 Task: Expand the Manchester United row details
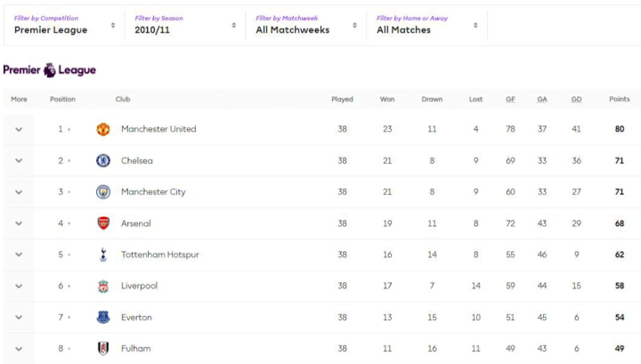pos(19,129)
